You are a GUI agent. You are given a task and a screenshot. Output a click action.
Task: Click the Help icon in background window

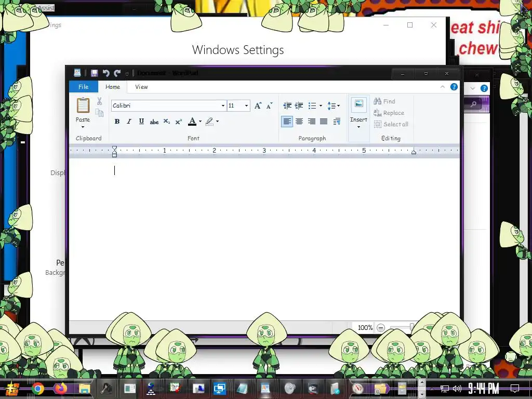coord(484,88)
